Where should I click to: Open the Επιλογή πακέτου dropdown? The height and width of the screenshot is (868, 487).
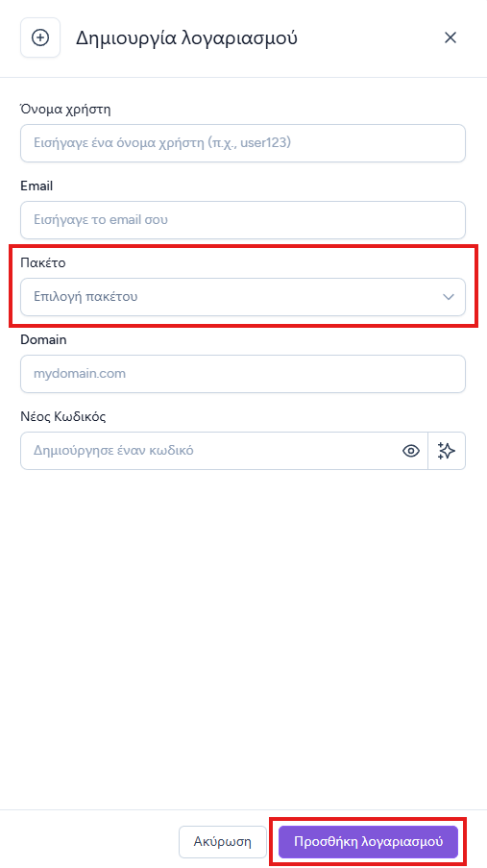click(x=243, y=297)
